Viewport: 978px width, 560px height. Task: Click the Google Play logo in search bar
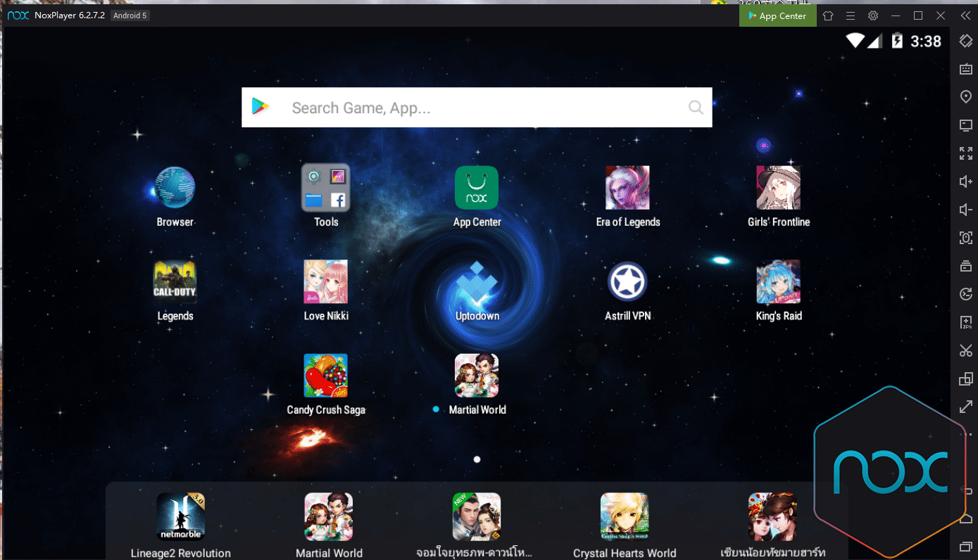point(261,107)
